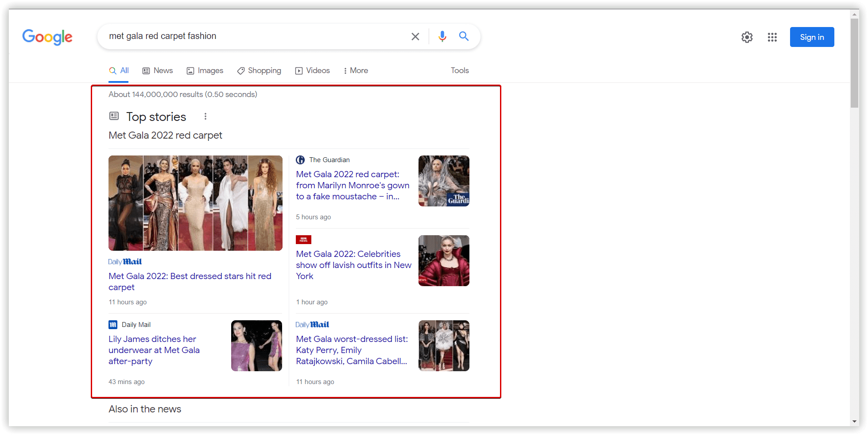Click the page's vertical scrollbar thumb
Screen dimensions: 868x435
coord(855,63)
